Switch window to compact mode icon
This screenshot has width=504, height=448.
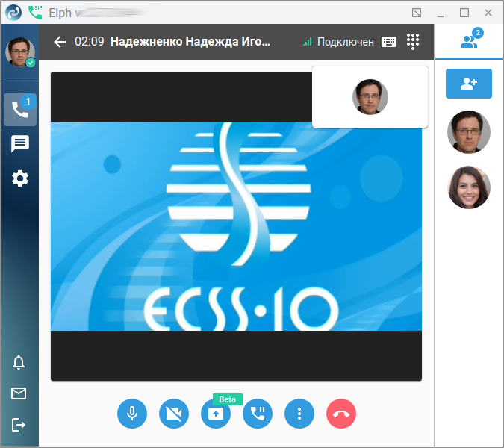[417, 13]
